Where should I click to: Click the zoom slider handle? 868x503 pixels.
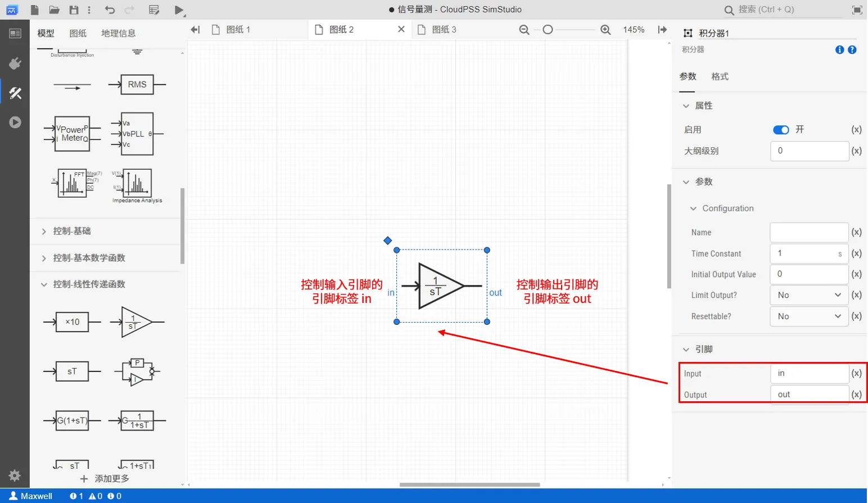[x=548, y=29]
